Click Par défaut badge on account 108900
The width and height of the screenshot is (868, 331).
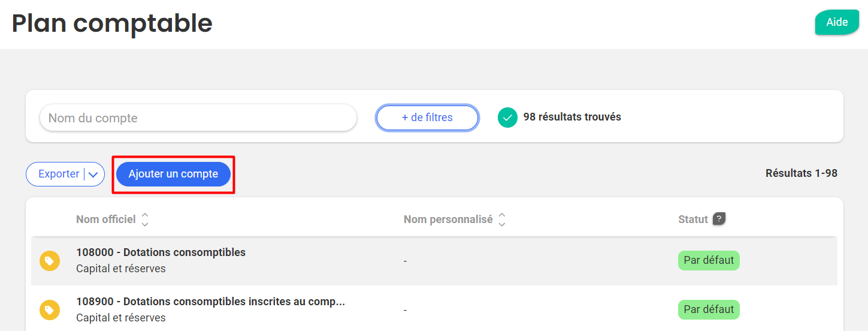[x=709, y=309]
